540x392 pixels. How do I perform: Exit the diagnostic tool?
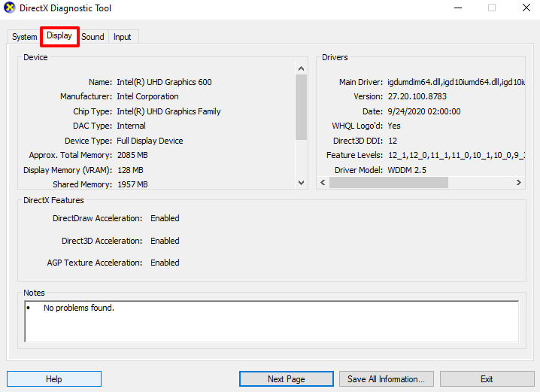point(487,379)
